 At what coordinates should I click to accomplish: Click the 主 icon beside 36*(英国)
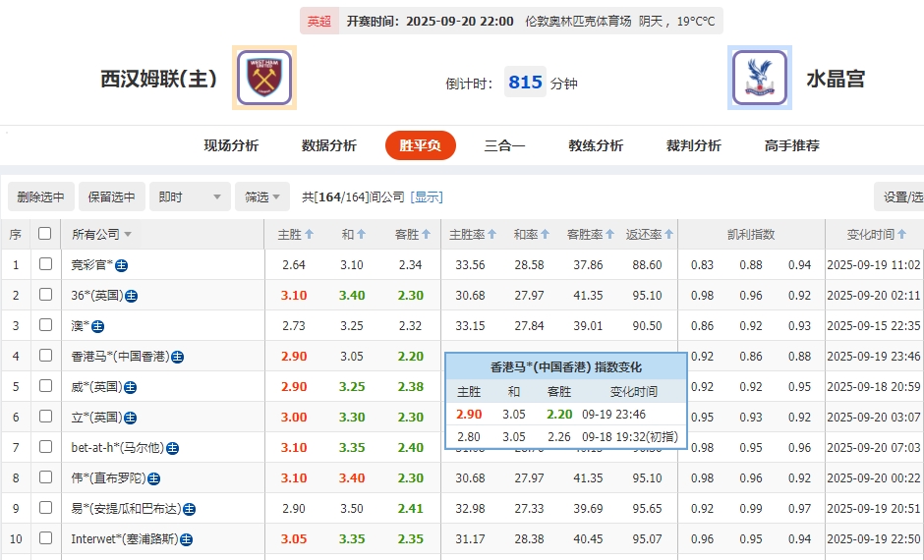click(x=132, y=296)
